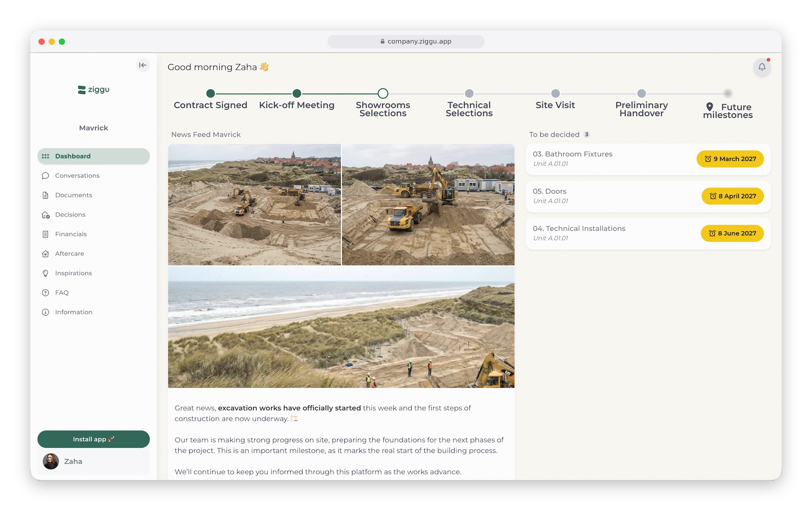Open the 03. Bathroom Fixtures decision
Screen dimensions: 812x511
[x=648, y=159]
